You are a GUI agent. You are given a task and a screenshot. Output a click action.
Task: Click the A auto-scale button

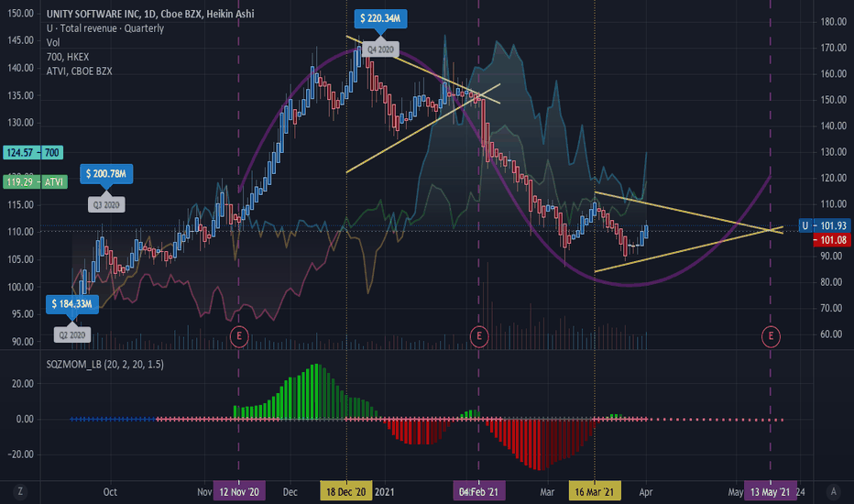point(833,491)
